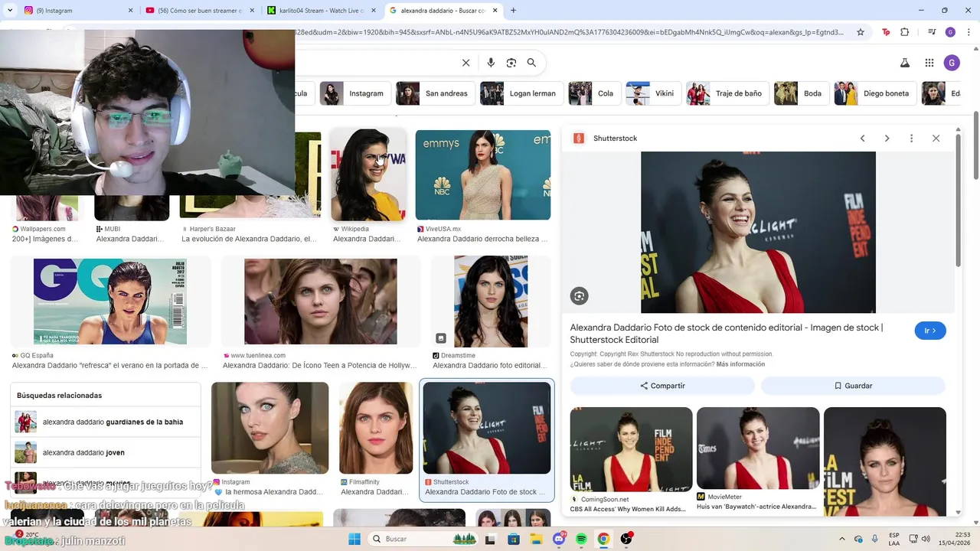The width and height of the screenshot is (980, 551).
Task: Open the Instagram source image result
Action: (x=269, y=428)
